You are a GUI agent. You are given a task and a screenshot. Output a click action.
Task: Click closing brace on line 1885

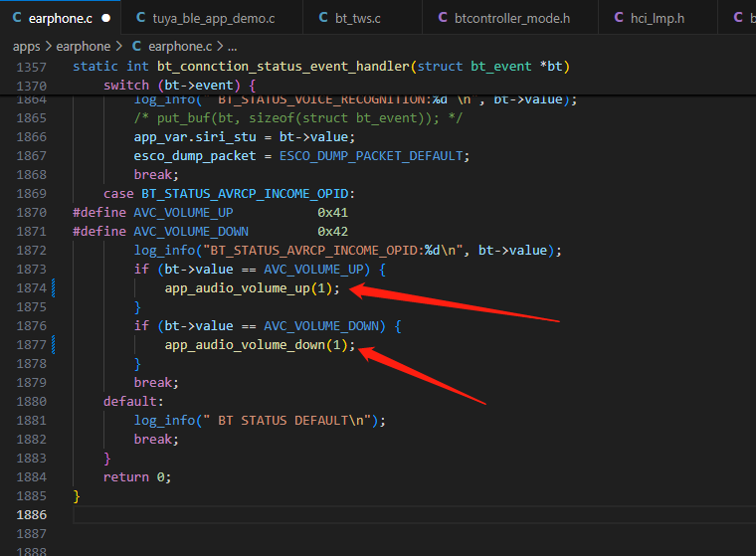pyautogui.click(x=77, y=496)
